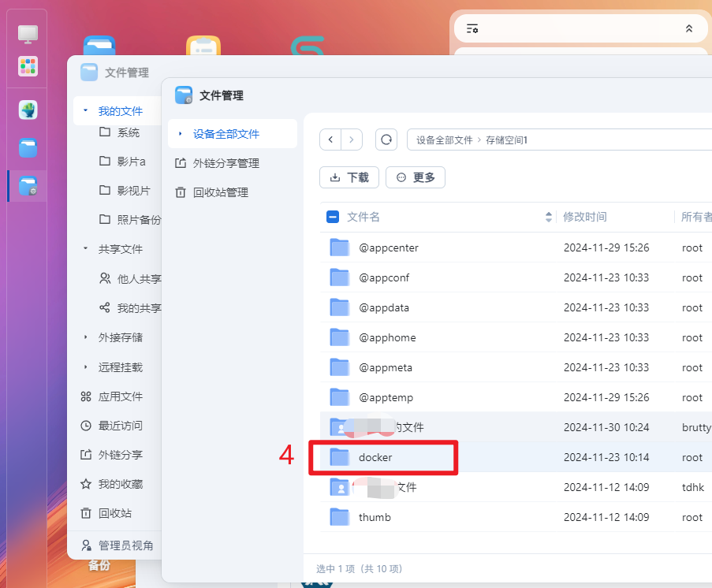Switch to 管理员视角 in back window

(x=117, y=545)
